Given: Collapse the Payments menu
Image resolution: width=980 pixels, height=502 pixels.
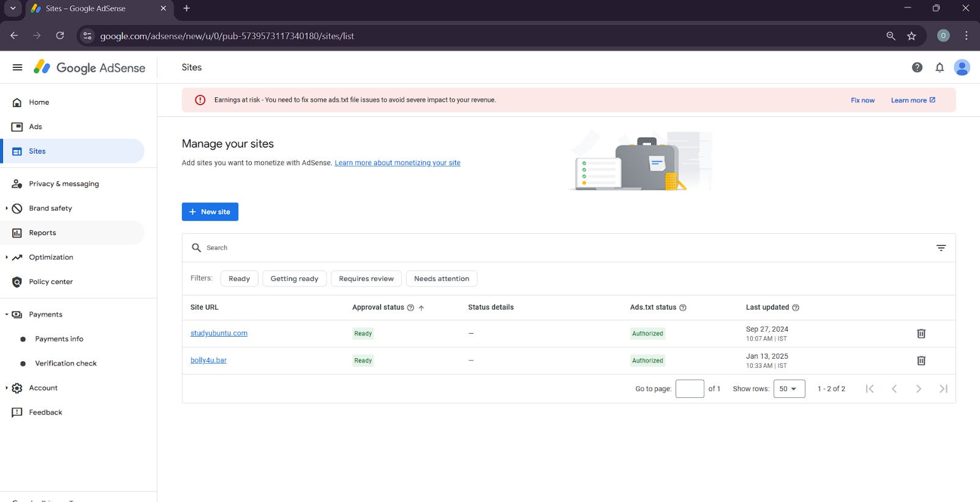Looking at the screenshot, I should point(7,315).
